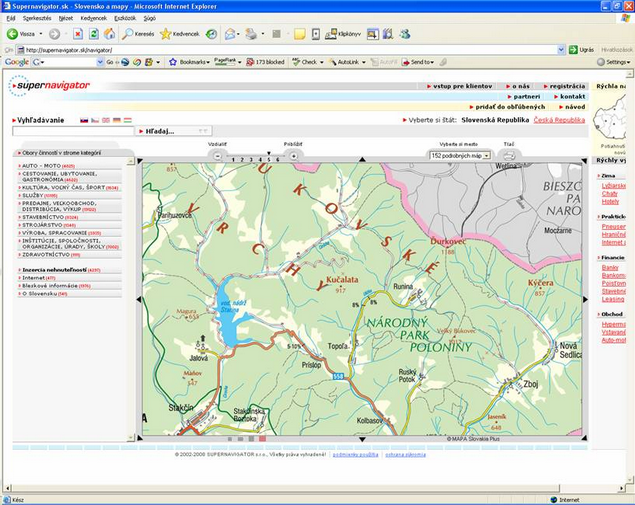Open the Nézet menu

[66, 18]
